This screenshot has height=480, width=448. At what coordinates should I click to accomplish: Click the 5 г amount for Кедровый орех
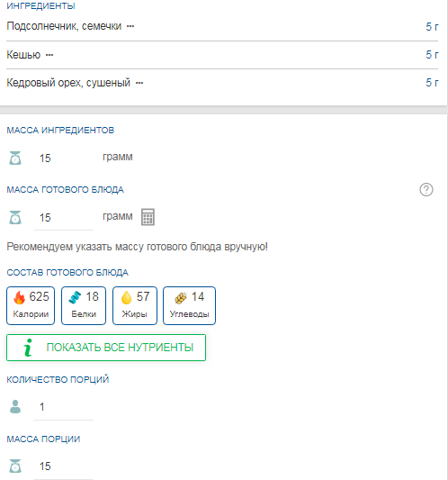point(432,83)
